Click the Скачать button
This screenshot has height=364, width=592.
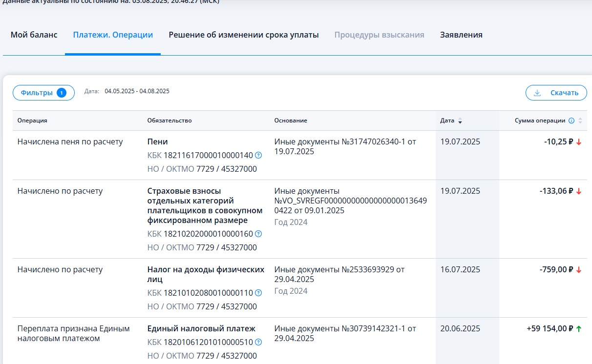(x=556, y=93)
